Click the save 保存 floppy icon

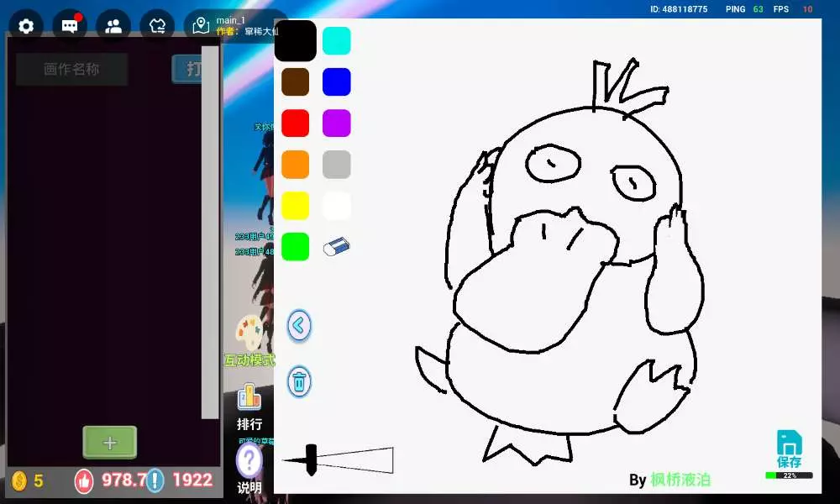tap(789, 449)
